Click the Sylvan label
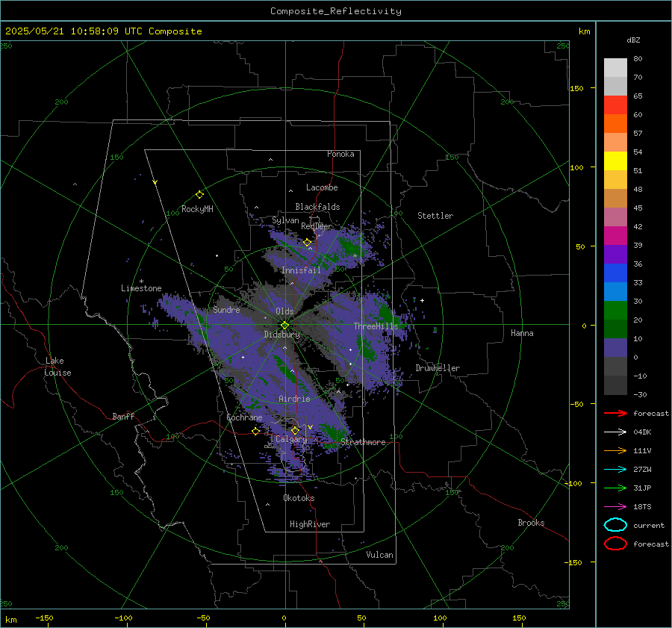 [285, 220]
